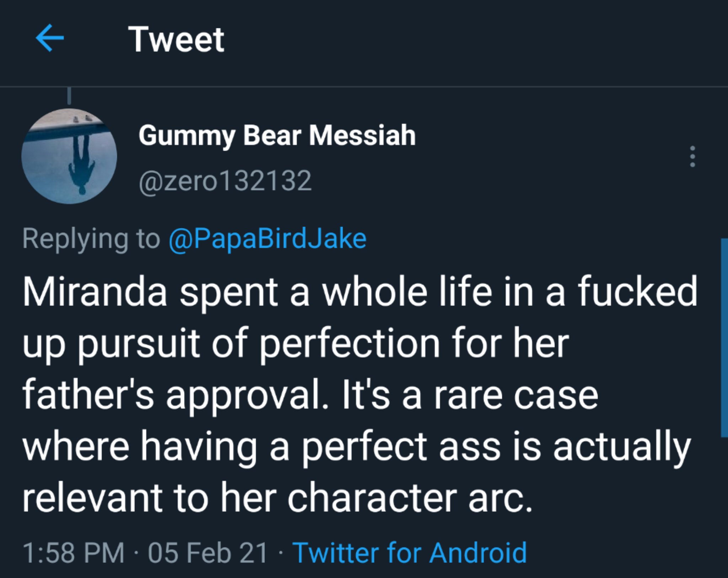This screenshot has width=728, height=578.
Task: Click the "Replying to" label
Action: tap(91, 239)
